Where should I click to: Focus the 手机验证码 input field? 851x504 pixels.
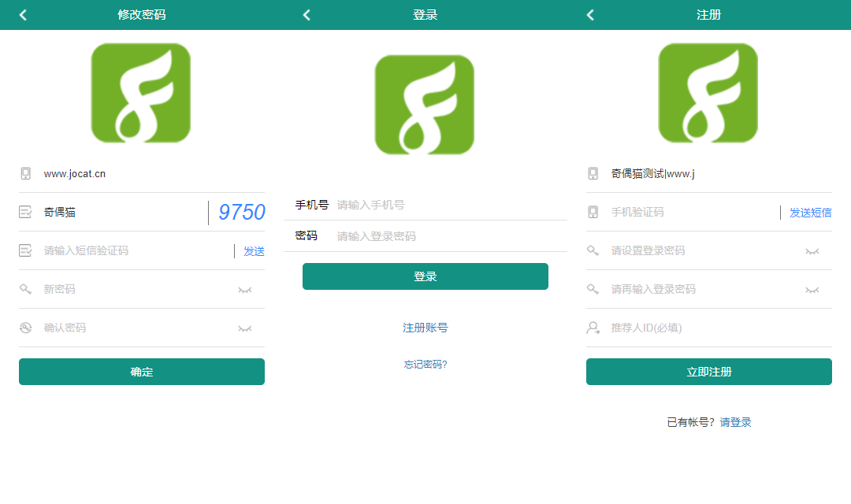pyautogui.click(x=693, y=212)
